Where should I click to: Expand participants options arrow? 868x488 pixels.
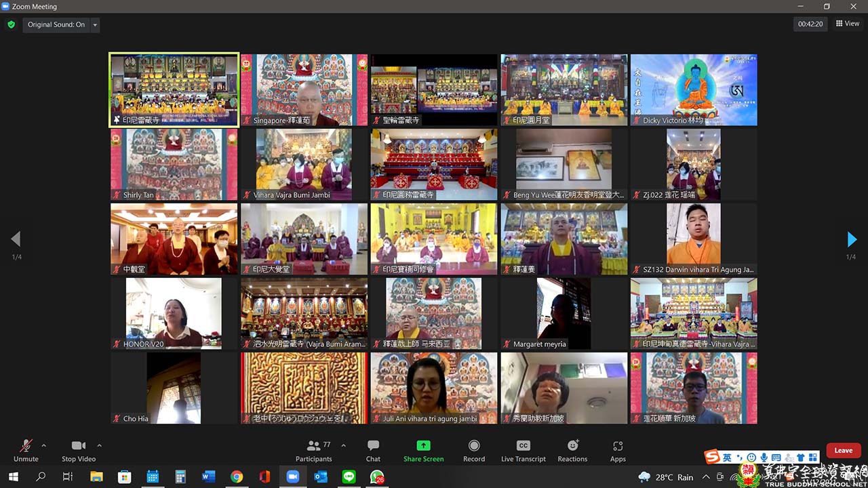click(x=343, y=445)
